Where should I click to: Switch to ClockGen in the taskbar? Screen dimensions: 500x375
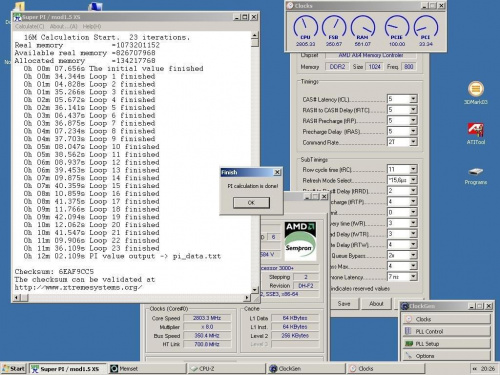tap(306, 369)
